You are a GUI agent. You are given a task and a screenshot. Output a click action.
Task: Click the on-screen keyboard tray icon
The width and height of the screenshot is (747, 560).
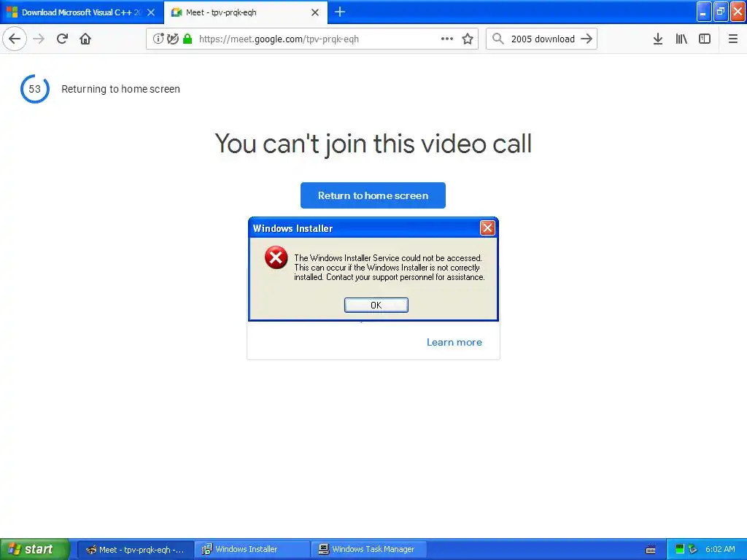pos(651,550)
